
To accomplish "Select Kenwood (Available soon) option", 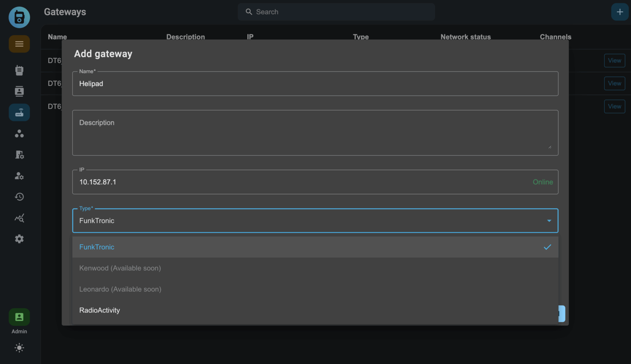I will pos(120,268).
